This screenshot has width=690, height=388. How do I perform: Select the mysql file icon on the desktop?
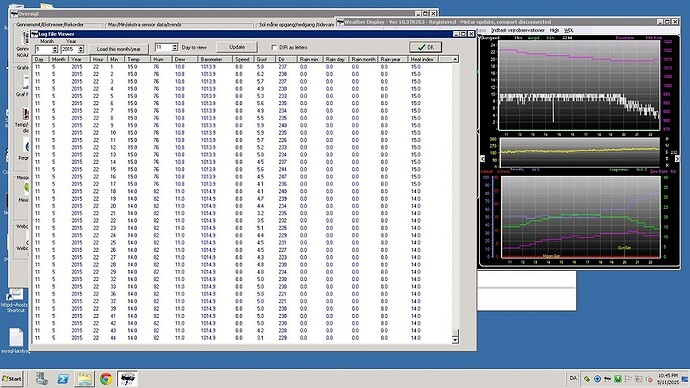[15, 341]
